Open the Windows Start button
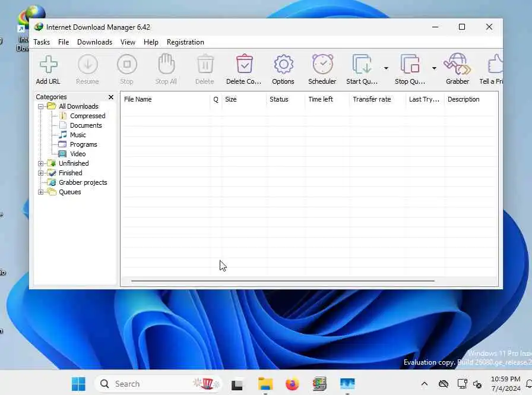532x395 pixels. click(79, 384)
